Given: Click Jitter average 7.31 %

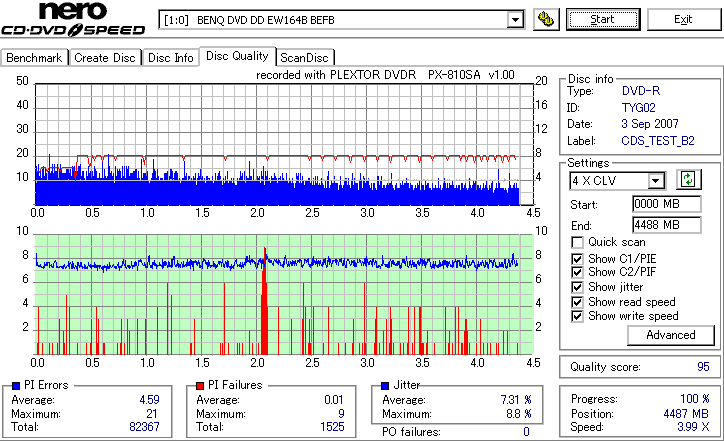Looking at the screenshot, I should [516, 399].
